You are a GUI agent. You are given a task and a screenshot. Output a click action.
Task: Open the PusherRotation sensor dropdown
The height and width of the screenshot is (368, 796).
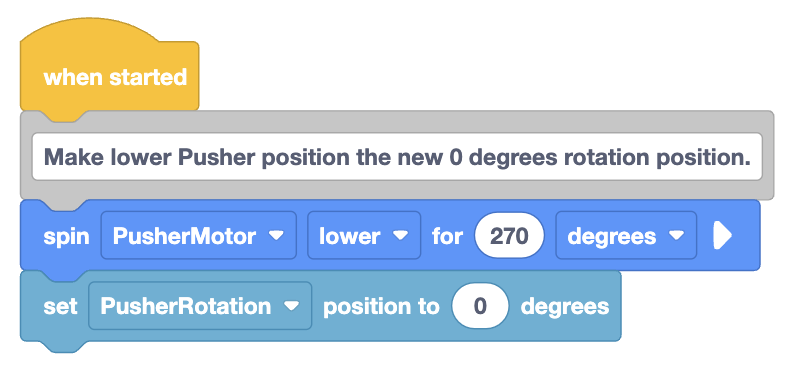pos(200,306)
